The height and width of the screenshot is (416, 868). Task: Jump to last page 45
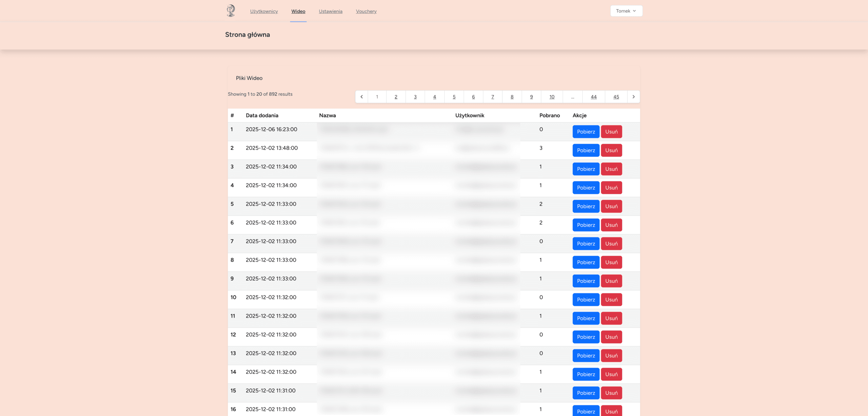click(x=616, y=97)
